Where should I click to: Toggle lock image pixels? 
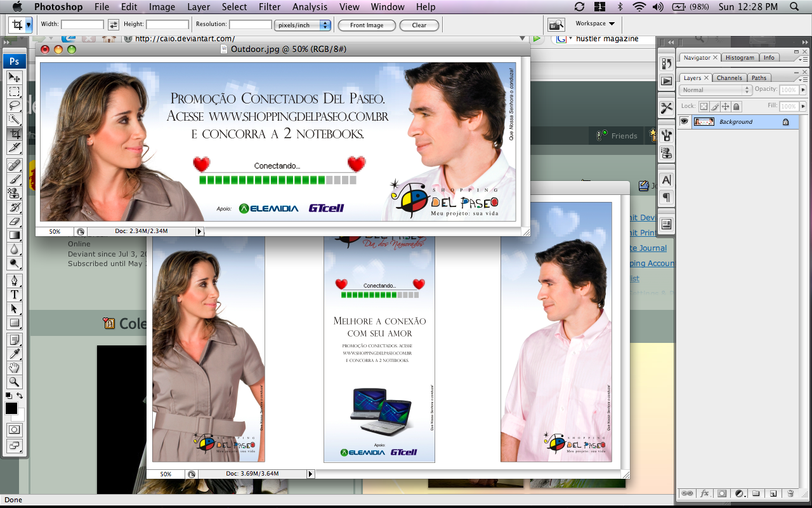tap(714, 107)
